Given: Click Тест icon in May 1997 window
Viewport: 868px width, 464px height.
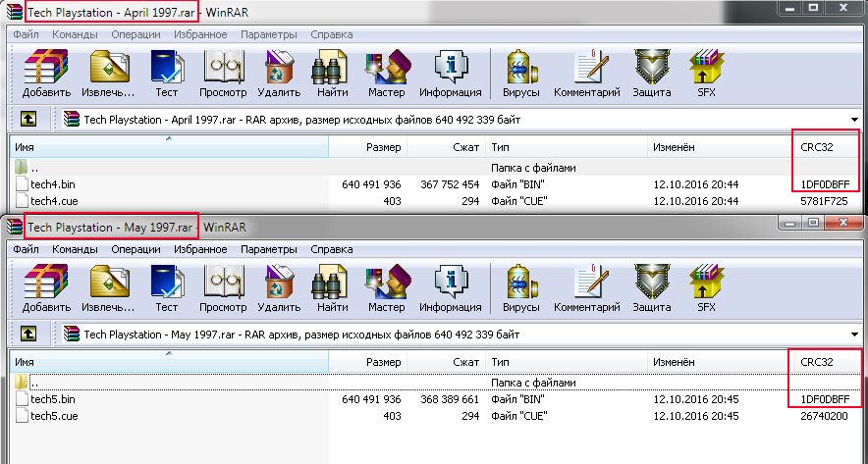Looking at the screenshot, I should (167, 283).
